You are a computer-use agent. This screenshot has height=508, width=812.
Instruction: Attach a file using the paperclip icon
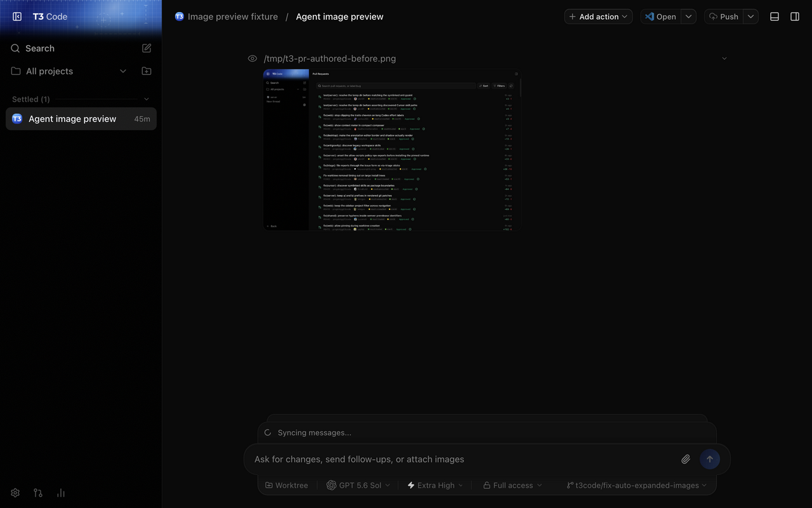point(686,459)
